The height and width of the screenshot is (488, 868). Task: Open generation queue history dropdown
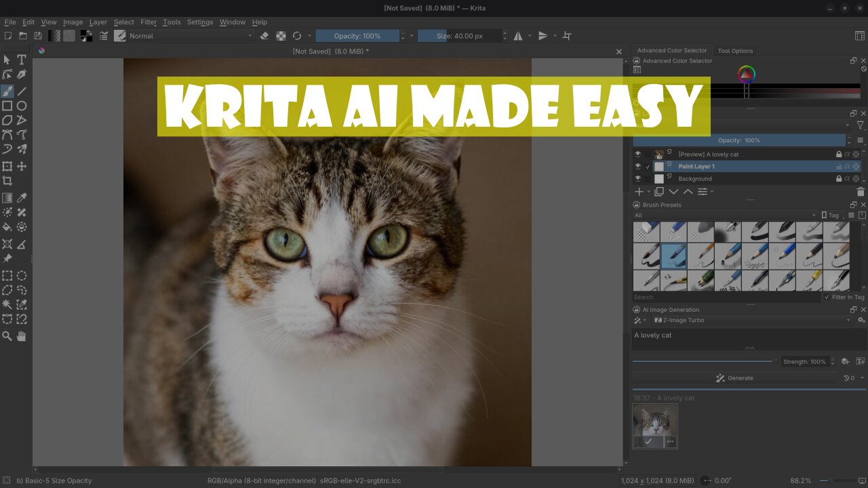pos(854,378)
